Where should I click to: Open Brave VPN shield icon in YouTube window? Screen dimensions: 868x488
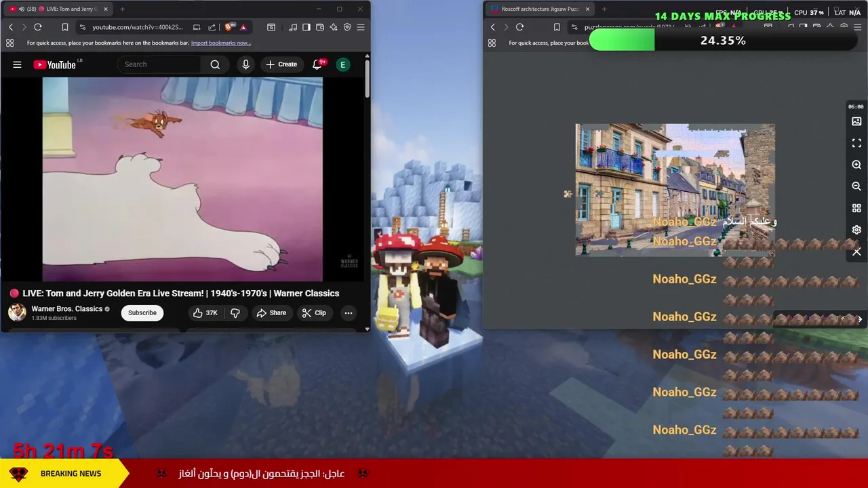click(x=347, y=27)
